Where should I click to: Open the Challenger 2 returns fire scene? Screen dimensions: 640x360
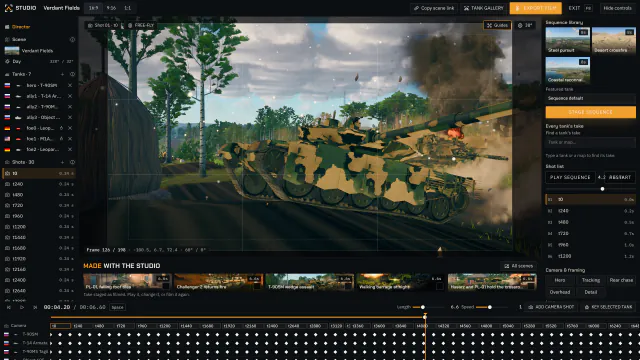click(x=218, y=282)
